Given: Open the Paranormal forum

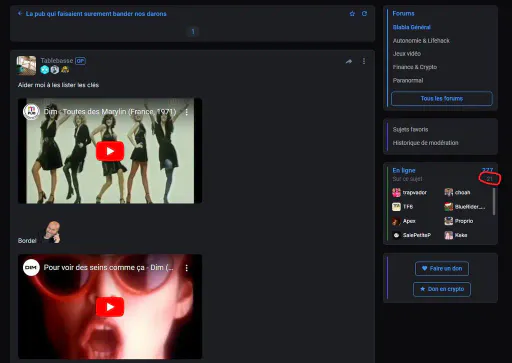Looking at the screenshot, I should pos(408,80).
